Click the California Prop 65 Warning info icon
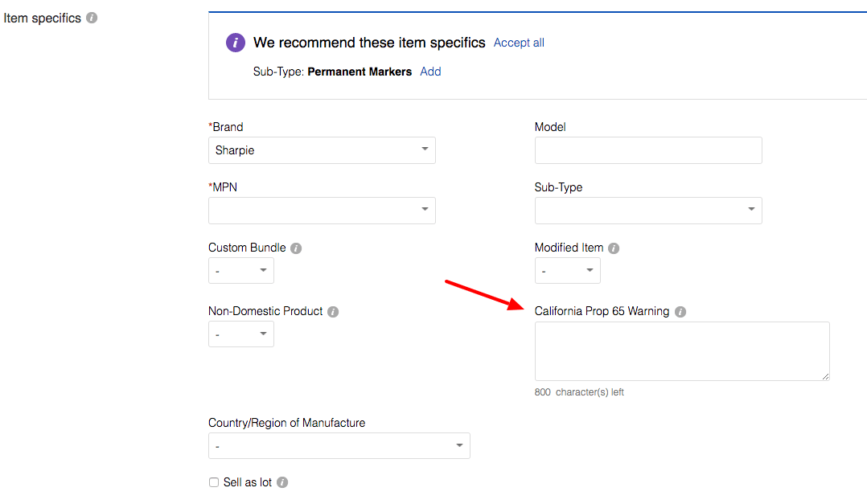The image size is (867, 504). pyautogui.click(x=680, y=311)
